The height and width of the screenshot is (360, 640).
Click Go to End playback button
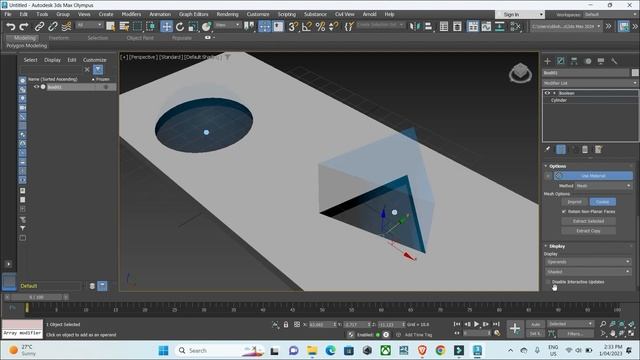(496, 324)
